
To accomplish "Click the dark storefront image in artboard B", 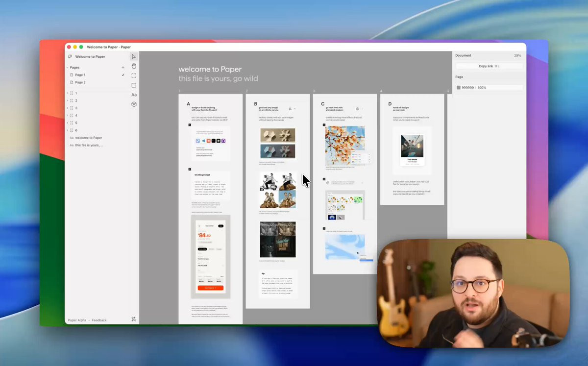I will [278, 240].
